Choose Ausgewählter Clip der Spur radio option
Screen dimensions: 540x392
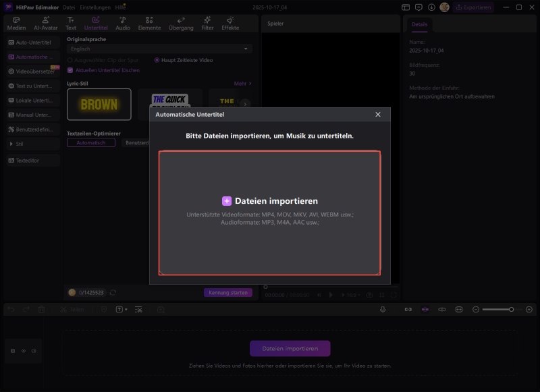(x=70, y=60)
